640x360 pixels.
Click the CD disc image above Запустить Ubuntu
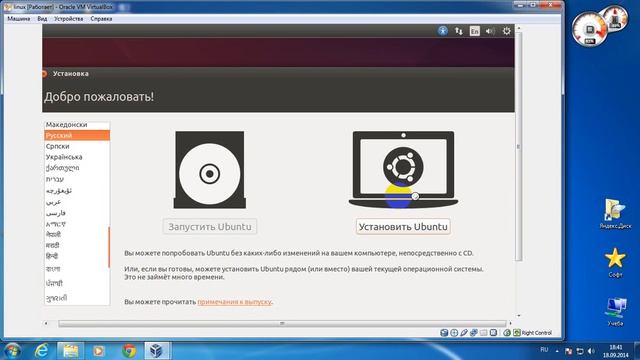(x=210, y=170)
